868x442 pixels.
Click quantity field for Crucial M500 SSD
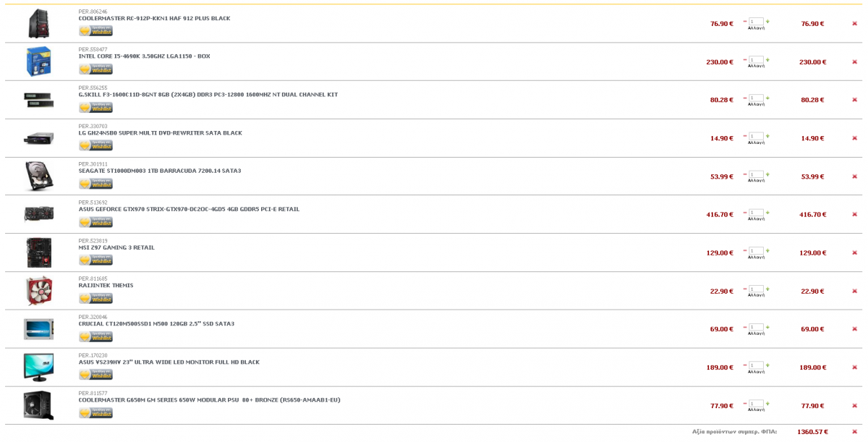tap(756, 327)
